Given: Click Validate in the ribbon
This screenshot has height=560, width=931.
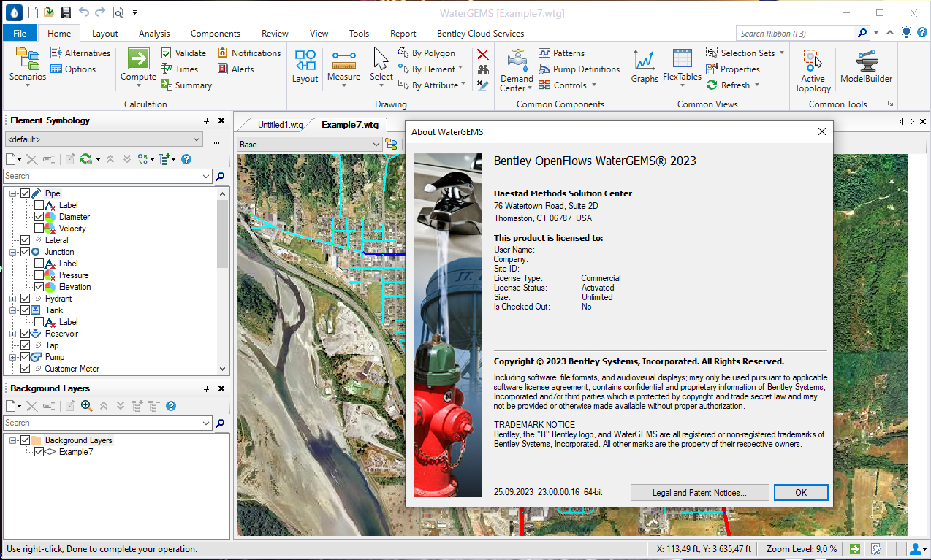Looking at the screenshot, I should coord(183,53).
